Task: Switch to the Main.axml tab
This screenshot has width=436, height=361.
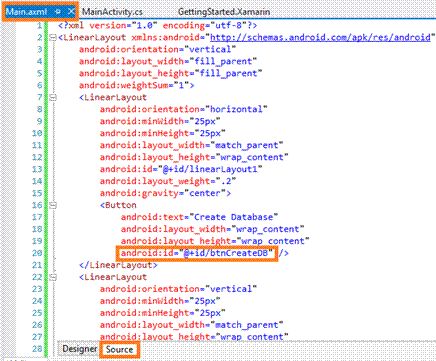Action: point(27,12)
